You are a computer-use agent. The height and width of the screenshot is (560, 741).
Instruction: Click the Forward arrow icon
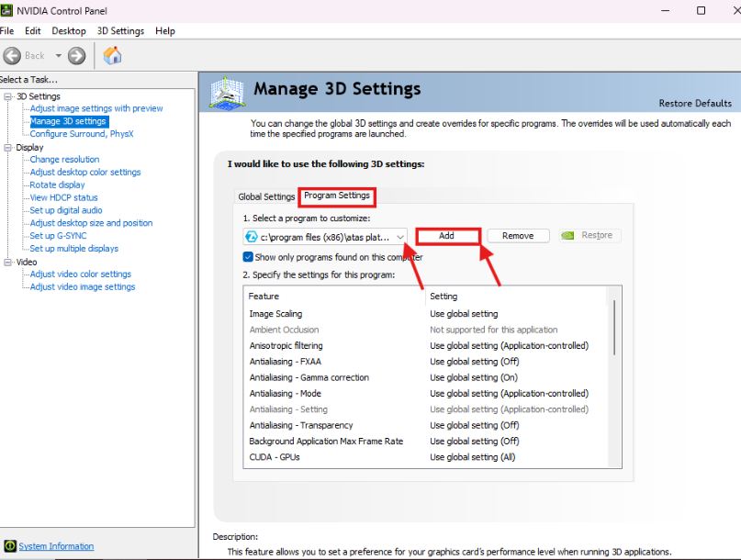pyautogui.click(x=76, y=56)
